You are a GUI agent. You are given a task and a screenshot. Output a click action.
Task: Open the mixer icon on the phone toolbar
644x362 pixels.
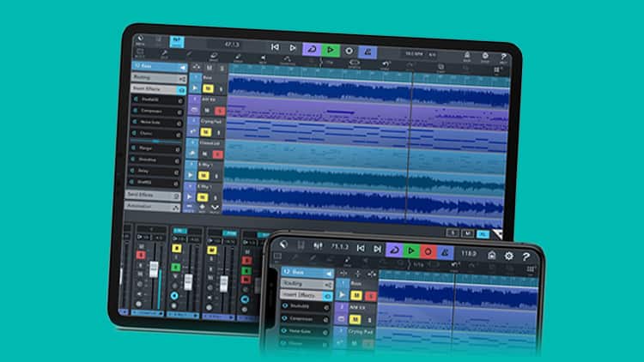[x=318, y=246]
